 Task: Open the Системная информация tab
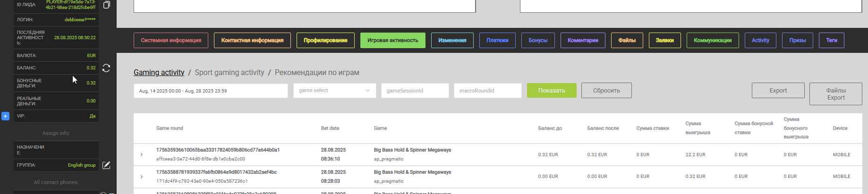tap(171, 40)
